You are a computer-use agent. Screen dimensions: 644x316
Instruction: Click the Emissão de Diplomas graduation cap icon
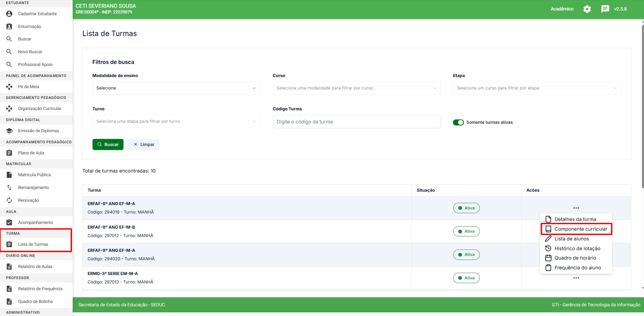9,131
